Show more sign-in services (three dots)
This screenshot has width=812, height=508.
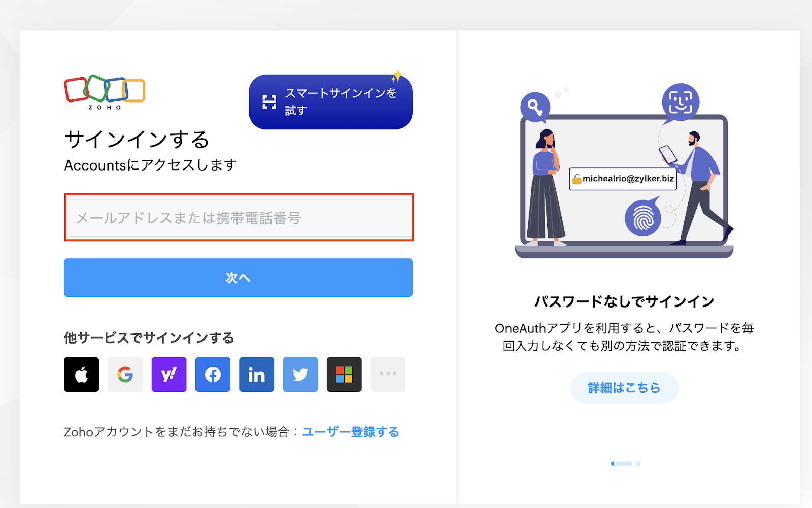tap(388, 375)
